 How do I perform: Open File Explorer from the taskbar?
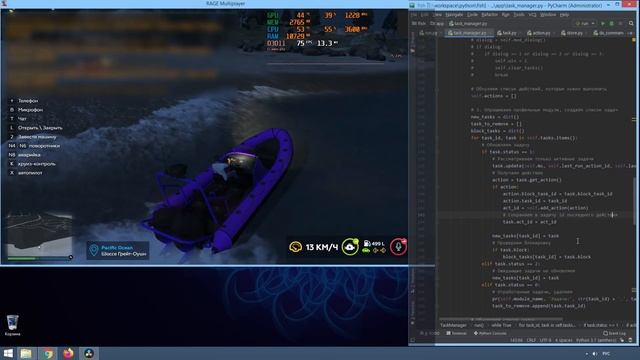coord(26,353)
